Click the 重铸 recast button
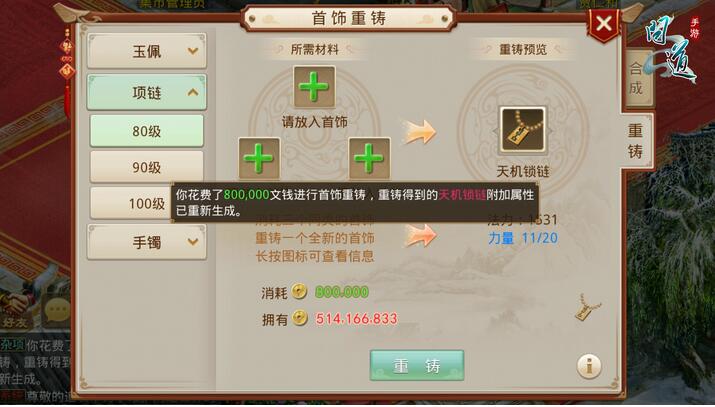This screenshot has height=407, width=715. pos(417,366)
